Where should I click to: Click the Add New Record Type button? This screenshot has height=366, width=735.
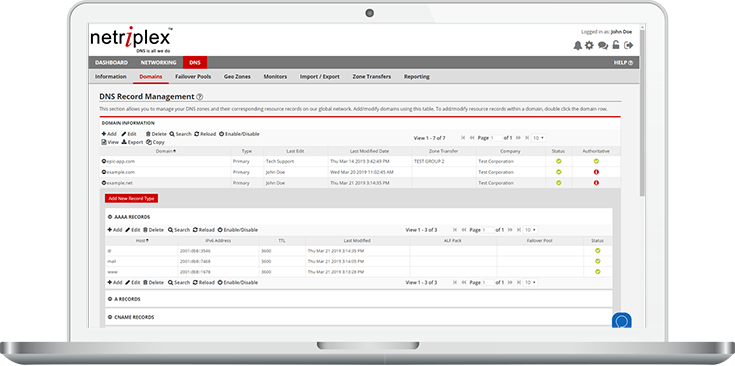(132, 198)
